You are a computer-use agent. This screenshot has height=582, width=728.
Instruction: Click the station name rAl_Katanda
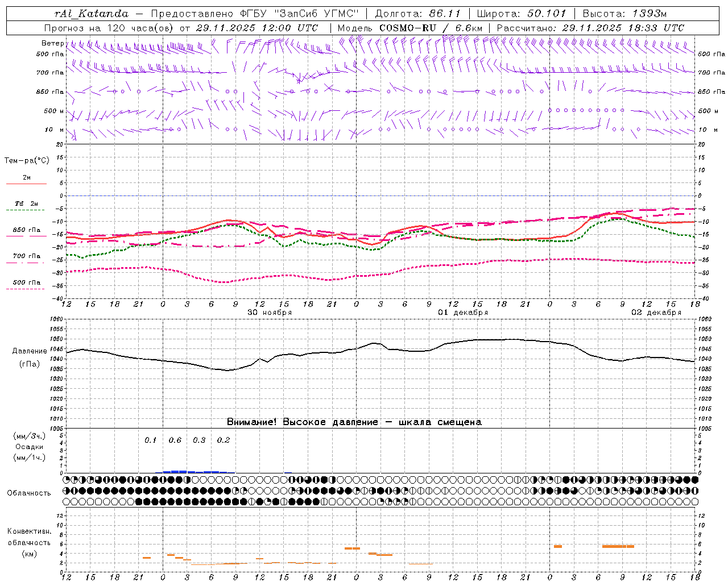tap(92, 14)
